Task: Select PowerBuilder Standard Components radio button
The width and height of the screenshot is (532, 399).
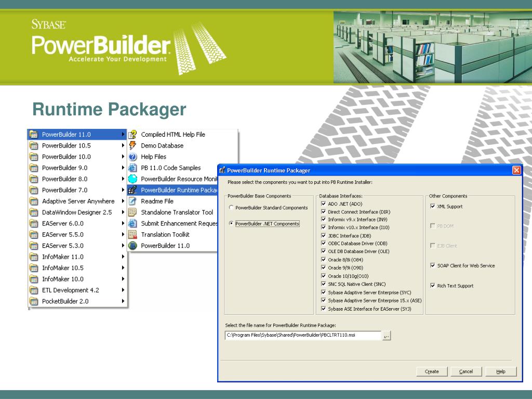Action: tap(231, 208)
